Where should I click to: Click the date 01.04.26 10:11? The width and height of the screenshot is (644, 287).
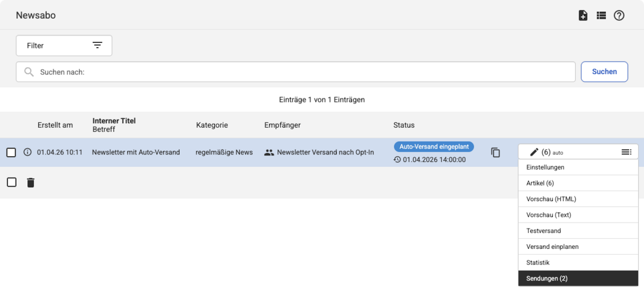click(60, 152)
